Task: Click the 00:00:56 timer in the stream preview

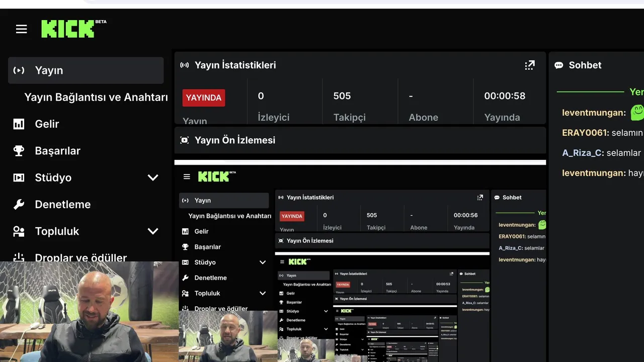Action: point(465,215)
